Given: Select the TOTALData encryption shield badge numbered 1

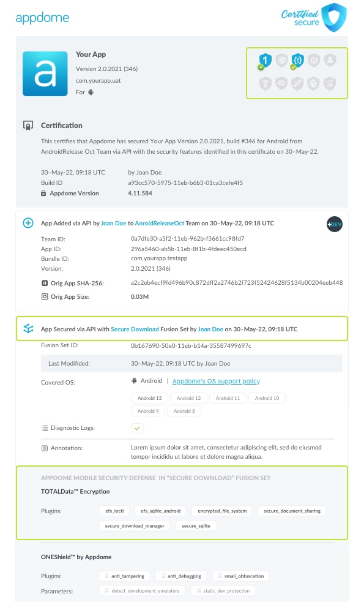Looking at the screenshot, I should click(265, 60).
